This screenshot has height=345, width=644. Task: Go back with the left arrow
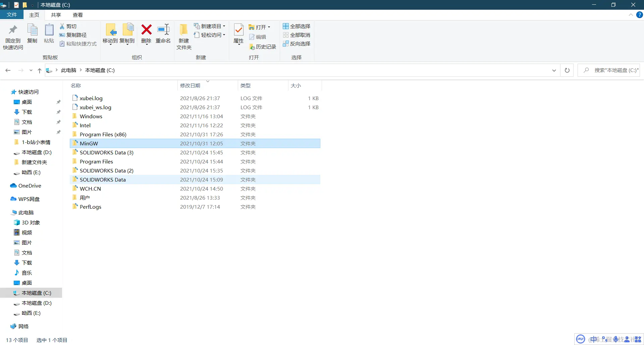tap(8, 70)
